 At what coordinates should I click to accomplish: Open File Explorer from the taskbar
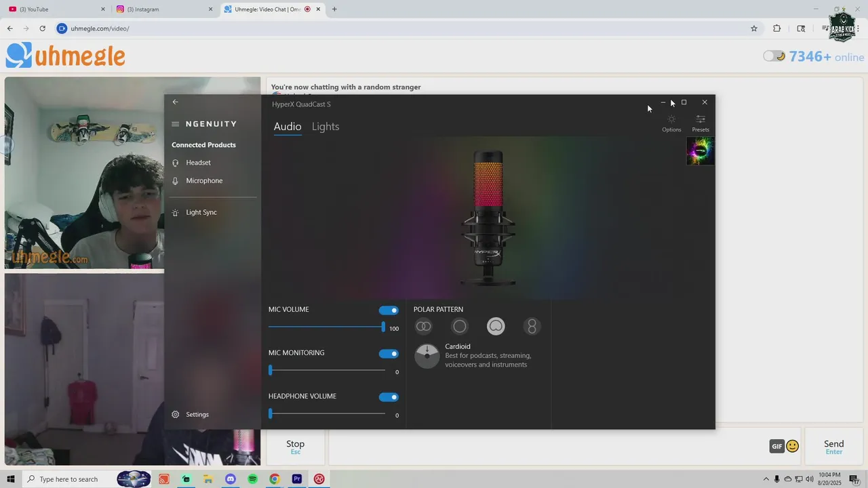pyautogui.click(x=208, y=479)
